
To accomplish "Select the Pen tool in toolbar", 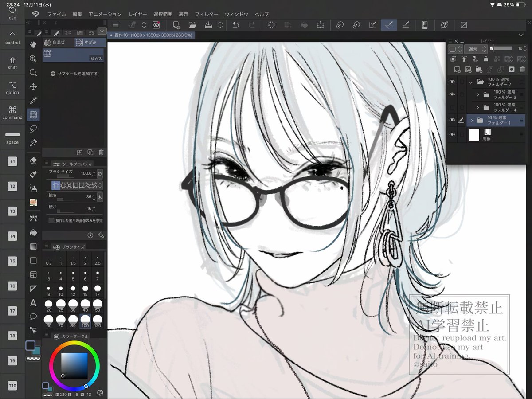I will click(x=33, y=143).
